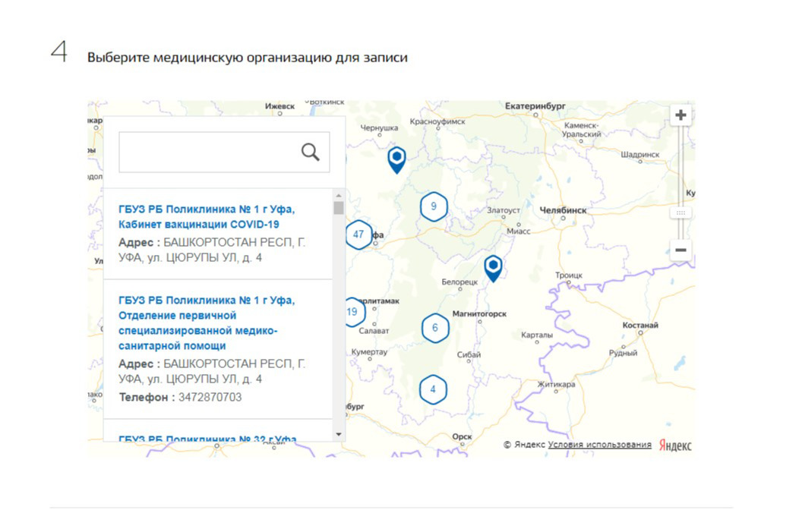Click the phone number 3472870703

click(x=210, y=397)
